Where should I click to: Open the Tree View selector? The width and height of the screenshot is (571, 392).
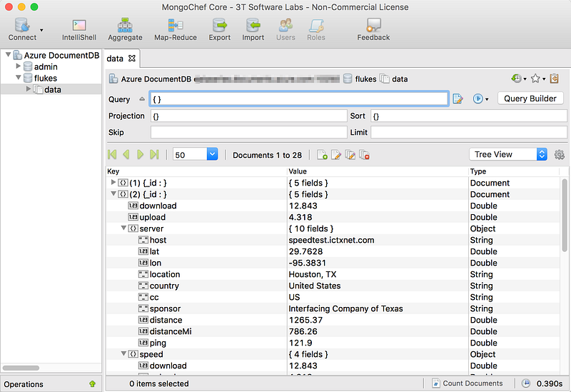(508, 154)
